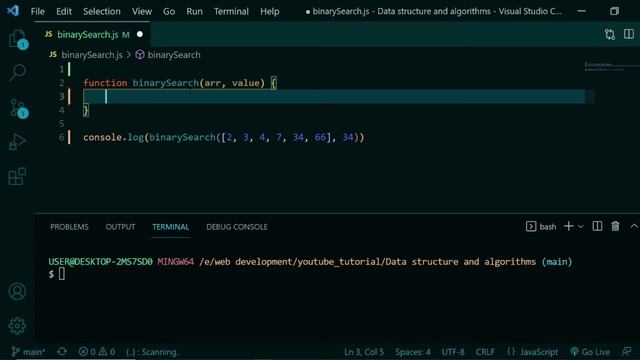
Task: Open the Explorer view in activity bar
Action: tap(18, 40)
